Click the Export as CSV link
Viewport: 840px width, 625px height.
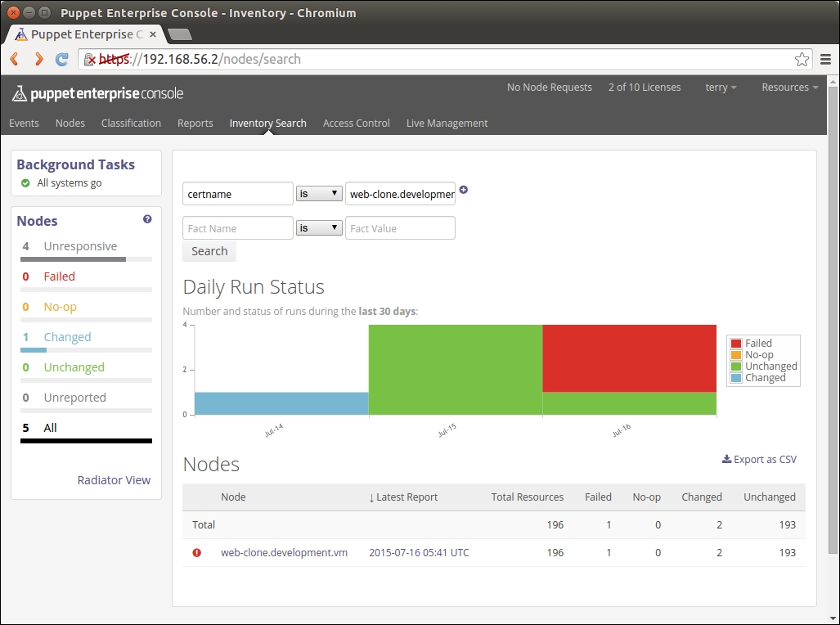(759, 460)
